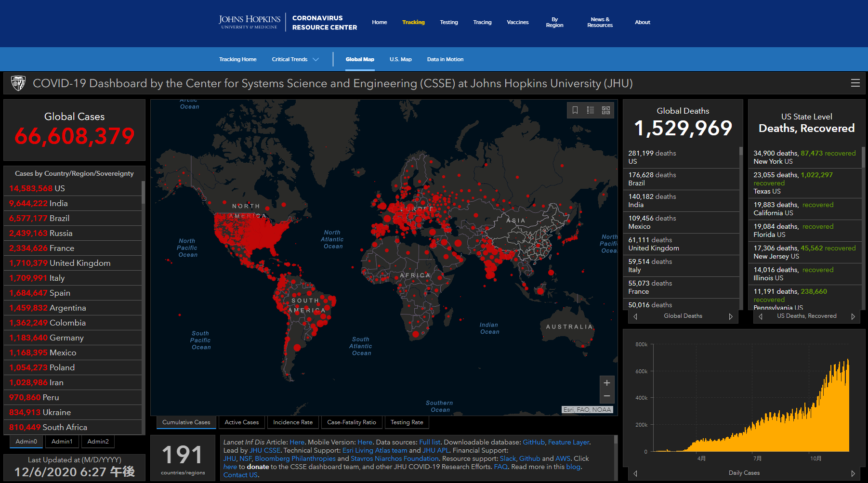The width and height of the screenshot is (868, 483).
Task: Open the Vaccines menu item
Action: [518, 22]
